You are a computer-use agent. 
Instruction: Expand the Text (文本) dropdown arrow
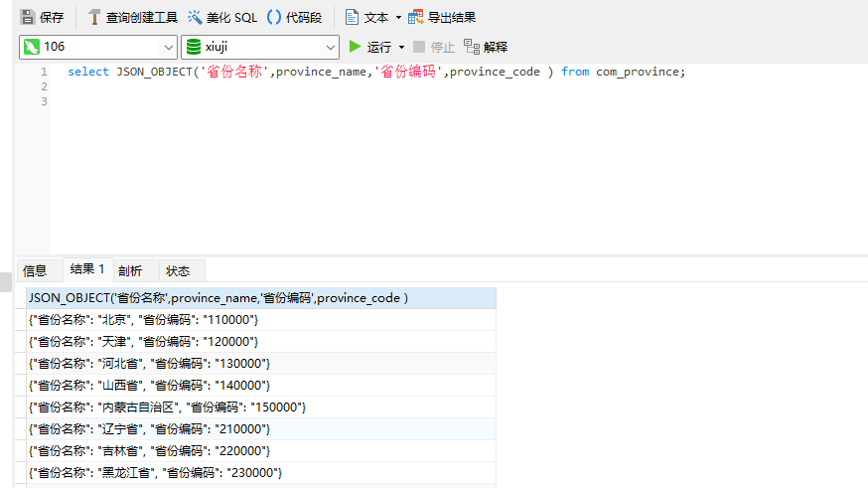(398, 18)
